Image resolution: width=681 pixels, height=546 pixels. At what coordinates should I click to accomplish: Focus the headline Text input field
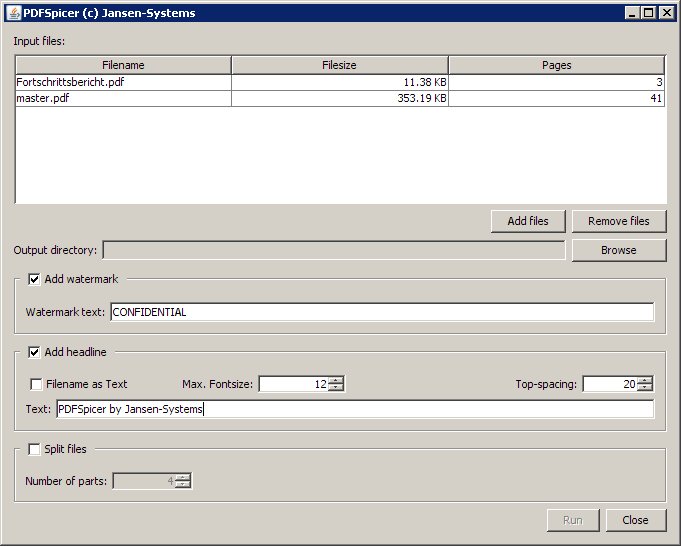click(355, 409)
